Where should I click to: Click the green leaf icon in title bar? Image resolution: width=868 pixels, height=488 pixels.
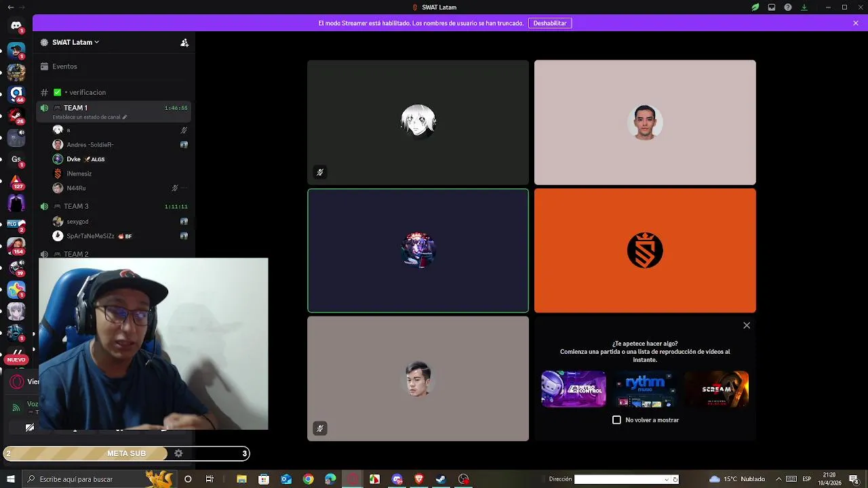point(755,7)
